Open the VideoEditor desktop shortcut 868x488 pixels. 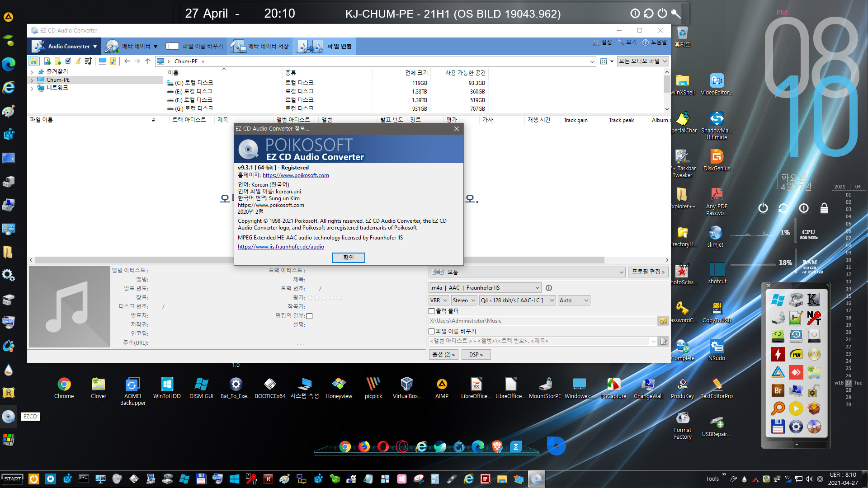(717, 84)
